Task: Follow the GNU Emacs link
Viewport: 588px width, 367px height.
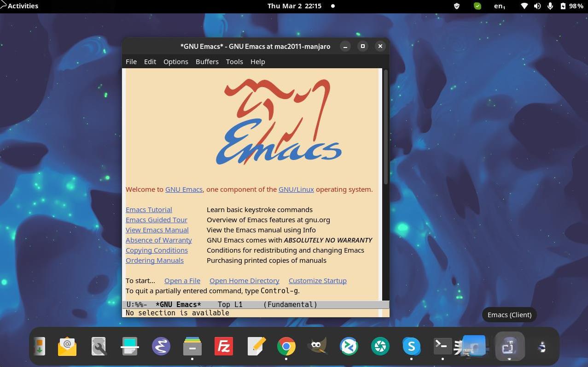Action: [x=184, y=189]
